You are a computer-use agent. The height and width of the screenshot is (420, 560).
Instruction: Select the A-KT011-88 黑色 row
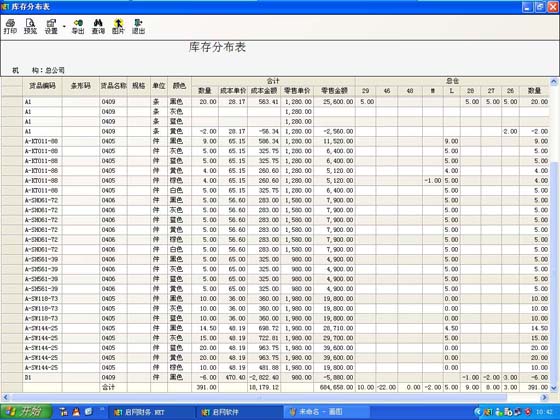click(x=275, y=141)
